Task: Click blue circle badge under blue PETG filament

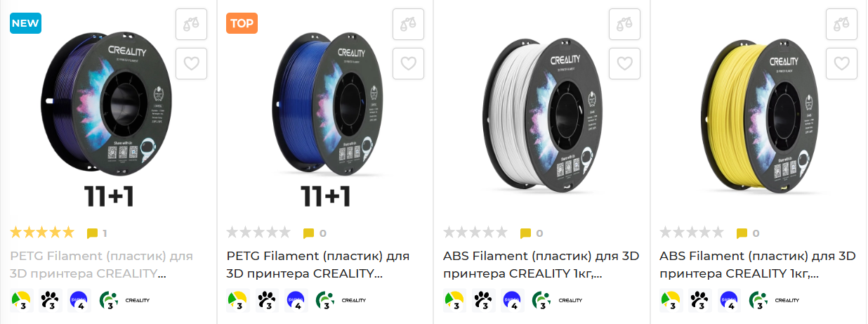Action: (x=296, y=301)
